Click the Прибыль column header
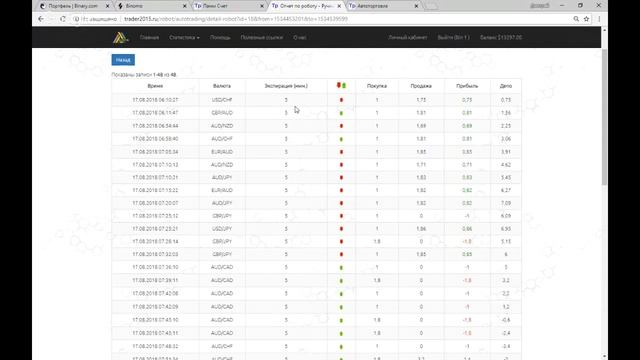The image size is (640, 360). pyautogui.click(x=467, y=86)
